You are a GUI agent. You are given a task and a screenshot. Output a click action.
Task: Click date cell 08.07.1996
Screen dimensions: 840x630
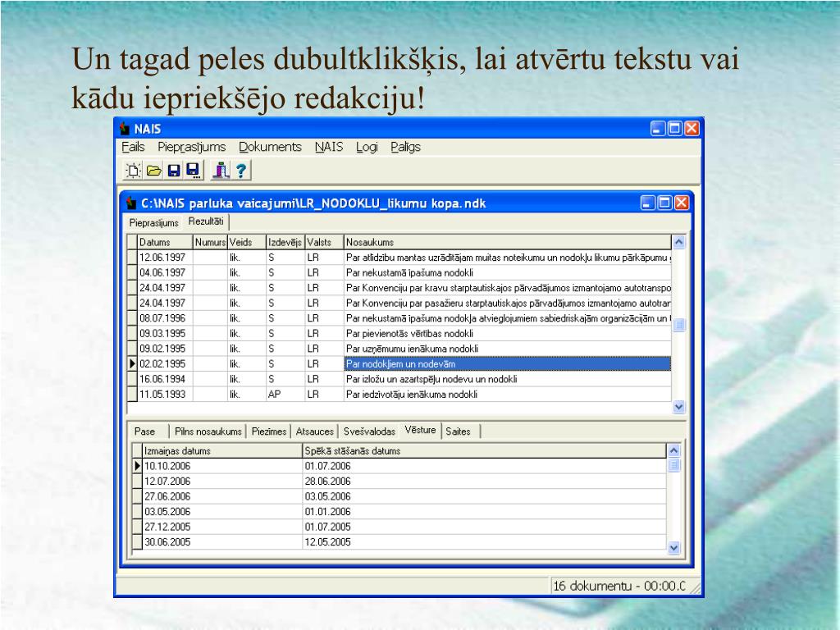tap(165, 318)
